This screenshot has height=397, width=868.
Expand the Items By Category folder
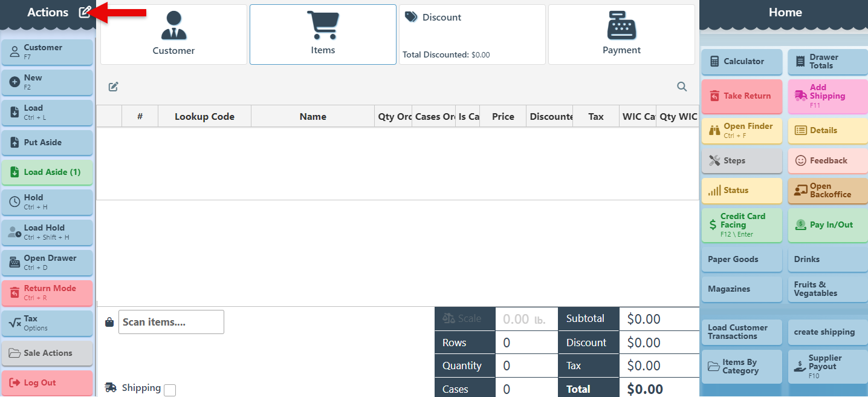tap(742, 367)
